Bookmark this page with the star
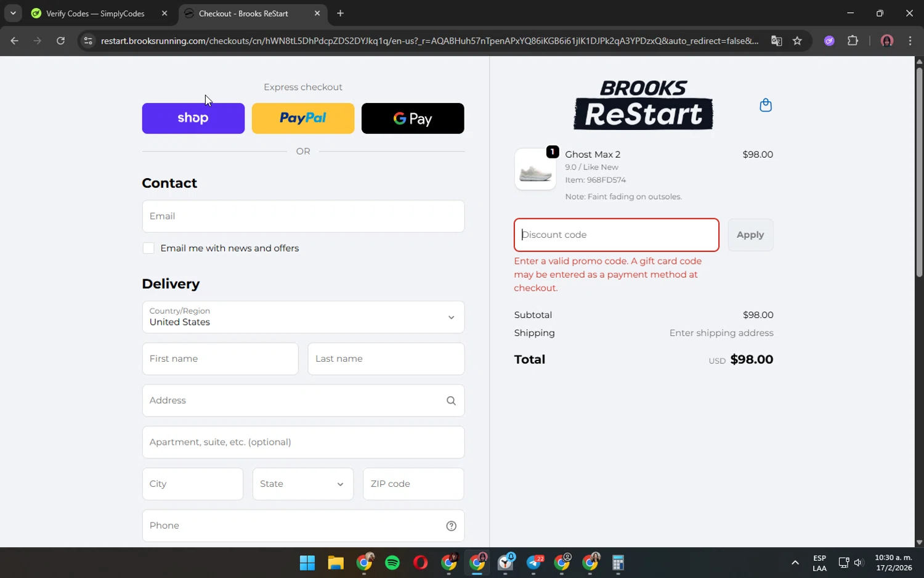This screenshot has width=924, height=578. click(797, 41)
